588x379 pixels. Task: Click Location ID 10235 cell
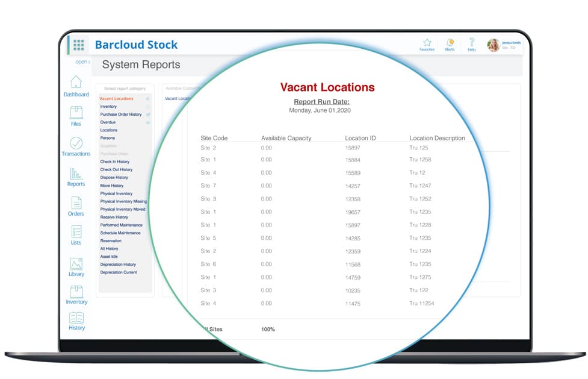coord(353,291)
